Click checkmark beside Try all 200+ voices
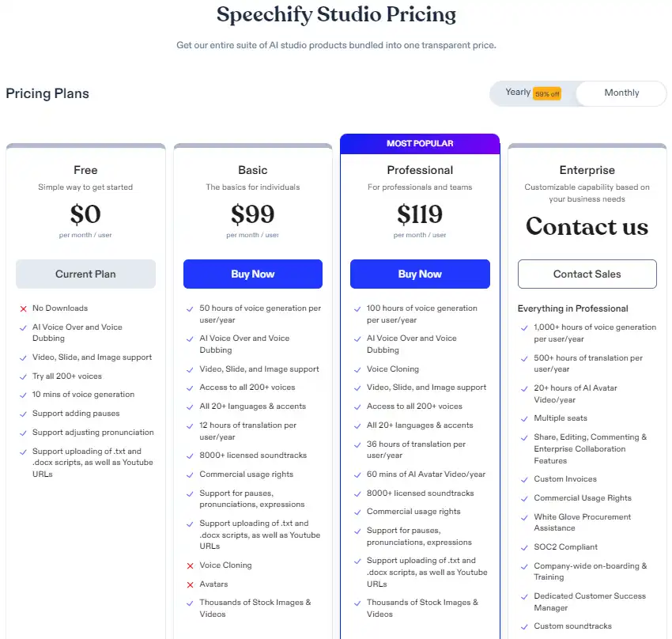 (23, 376)
